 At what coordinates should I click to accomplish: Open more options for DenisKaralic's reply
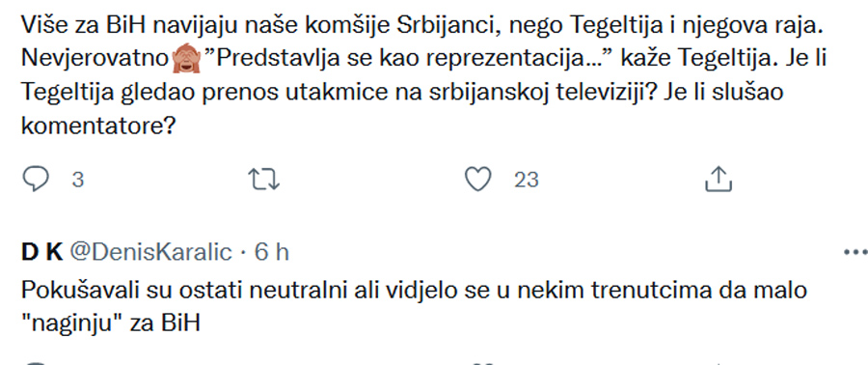(855, 253)
